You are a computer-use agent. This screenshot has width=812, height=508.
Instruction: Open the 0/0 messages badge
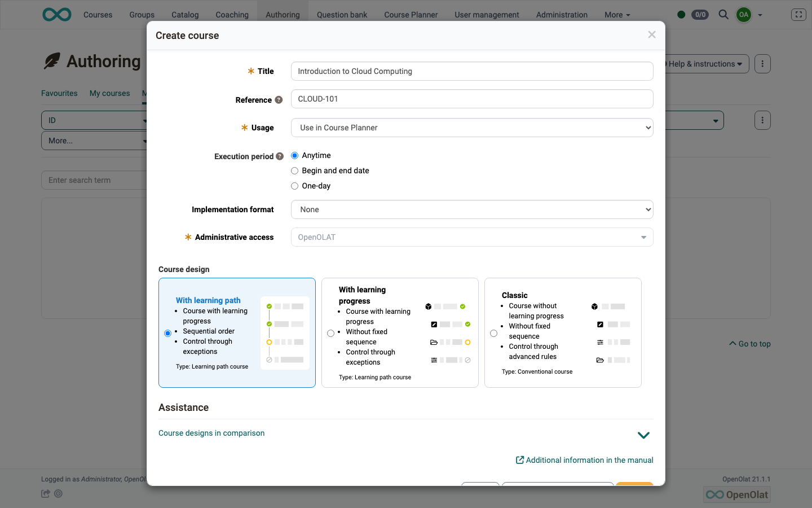[x=700, y=15]
